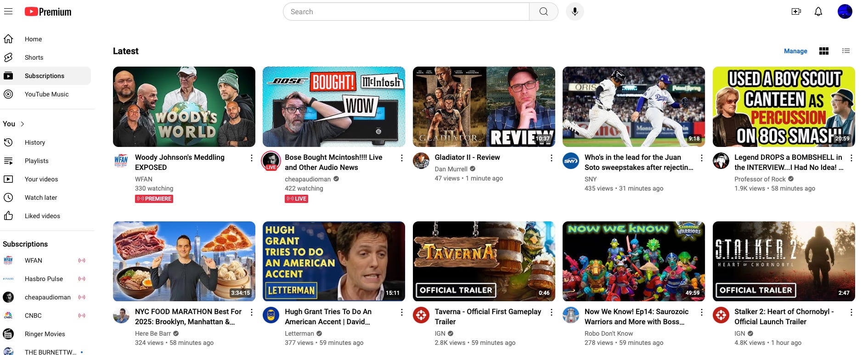Open Professor of Rock channel name
Viewport: 868px width, 355px height.
(760, 179)
